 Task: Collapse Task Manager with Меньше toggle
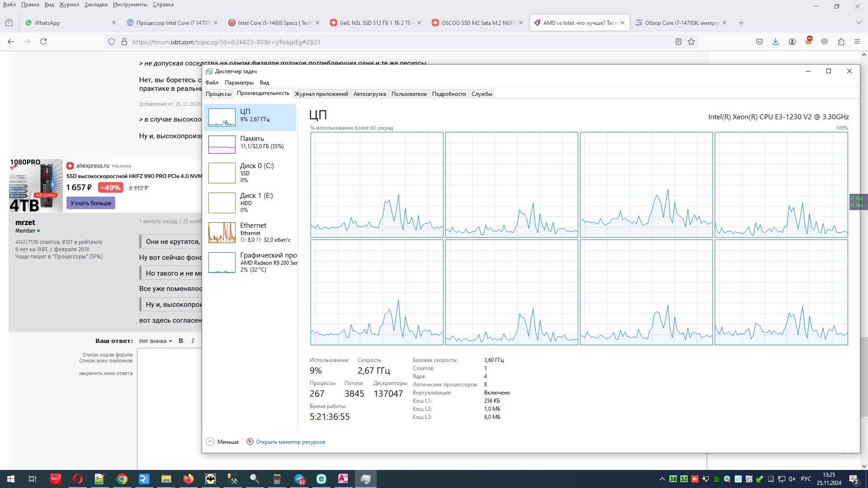(x=222, y=442)
